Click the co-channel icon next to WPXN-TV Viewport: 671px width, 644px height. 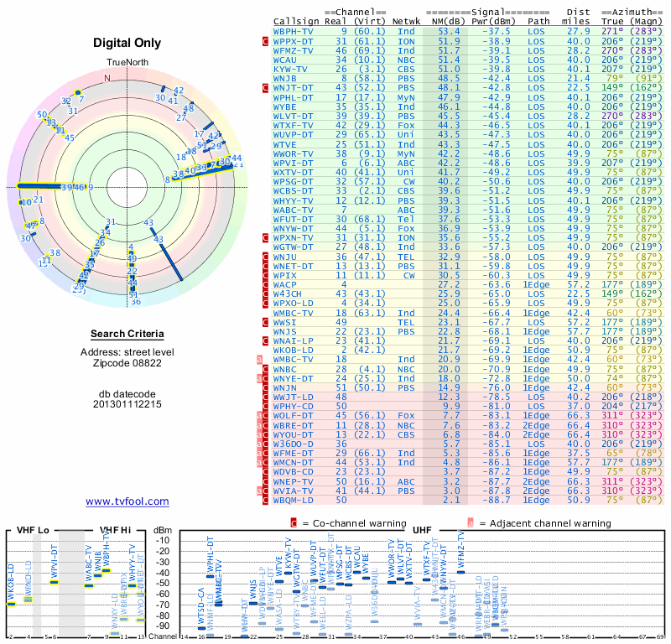coord(267,238)
